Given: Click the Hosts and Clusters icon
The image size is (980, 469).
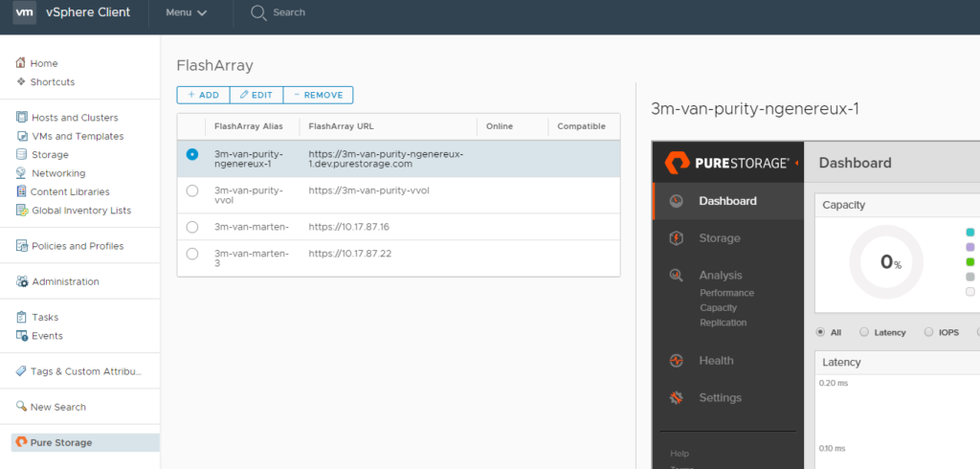Looking at the screenshot, I should tap(22, 118).
